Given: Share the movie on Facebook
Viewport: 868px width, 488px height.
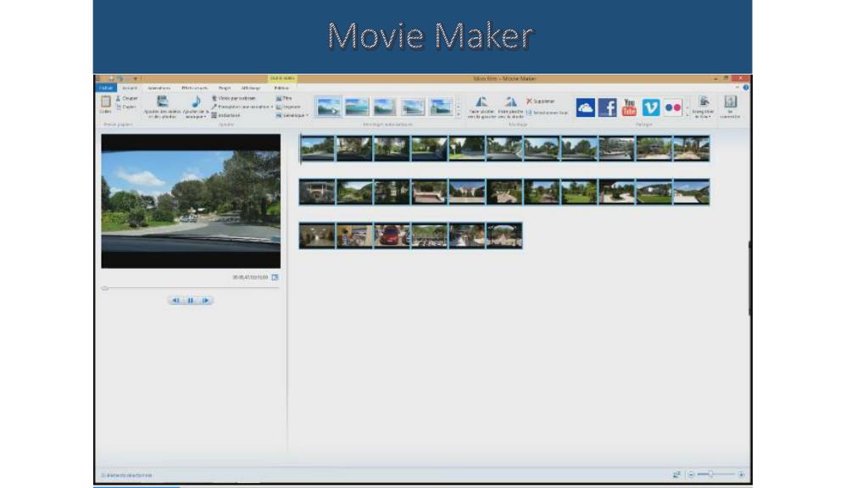Looking at the screenshot, I should click(607, 108).
